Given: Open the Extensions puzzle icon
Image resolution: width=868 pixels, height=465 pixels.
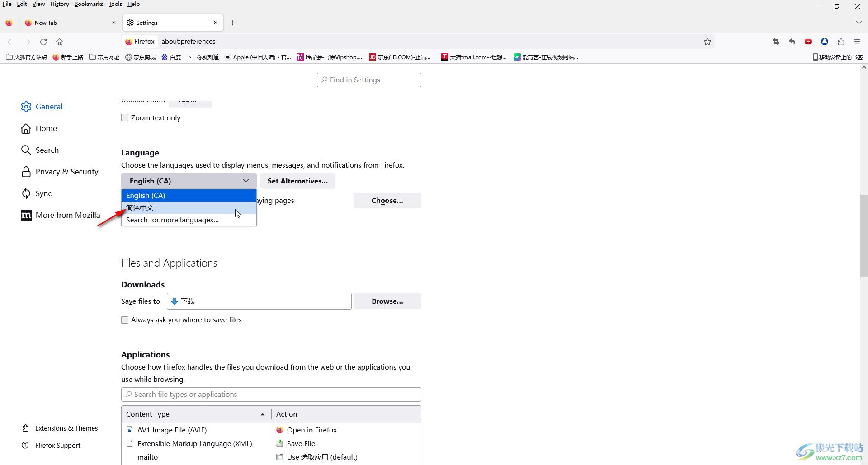Looking at the screenshot, I should click(x=841, y=42).
